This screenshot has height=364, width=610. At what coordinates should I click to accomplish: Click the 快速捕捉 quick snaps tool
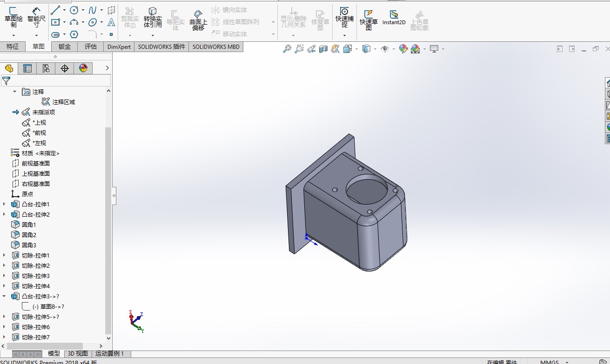(x=345, y=18)
